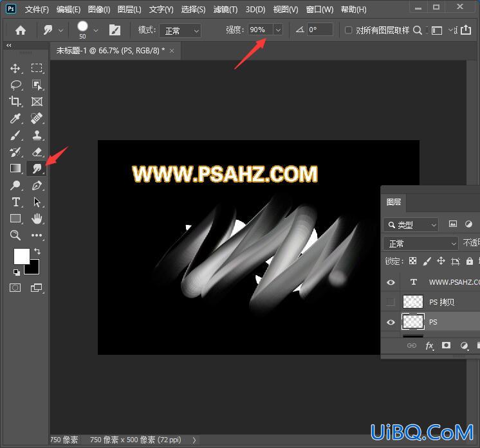Viewport: 480px width, 448px height.
Task: Open the 模式 mode dropdown
Action: pyautogui.click(x=180, y=31)
